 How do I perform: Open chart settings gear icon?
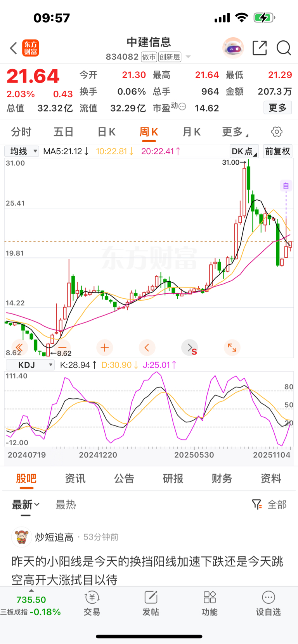[277, 132]
